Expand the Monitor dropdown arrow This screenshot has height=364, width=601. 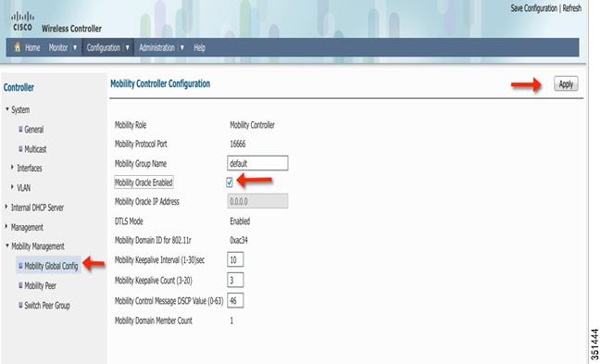(75, 47)
